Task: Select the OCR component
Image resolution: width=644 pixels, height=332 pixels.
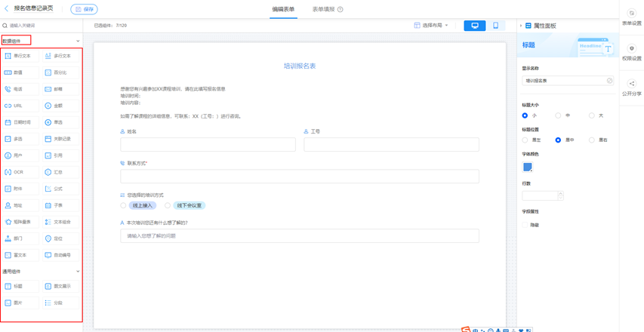Action: [20, 172]
